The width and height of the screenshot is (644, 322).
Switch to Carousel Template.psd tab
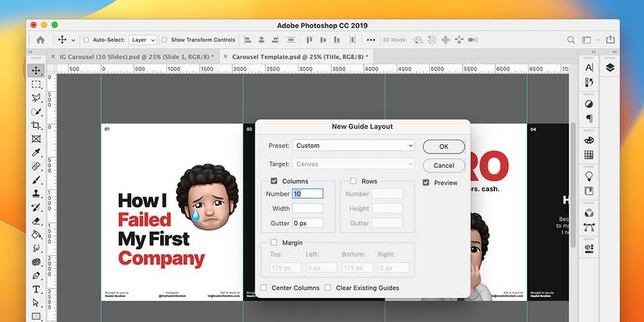pyautogui.click(x=301, y=57)
